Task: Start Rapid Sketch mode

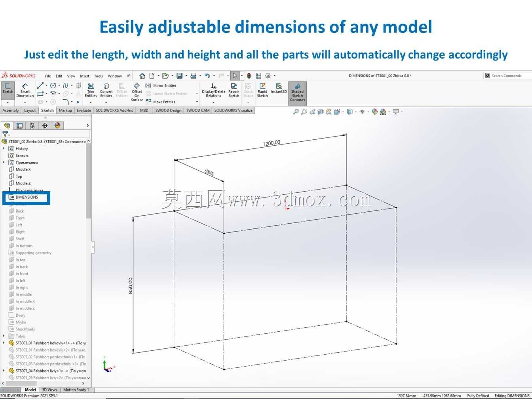Action: [x=262, y=91]
